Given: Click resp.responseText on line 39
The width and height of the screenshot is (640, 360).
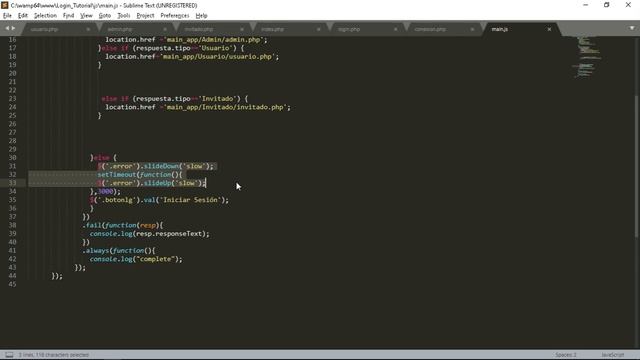Looking at the screenshot, I should tap(169, 234).
